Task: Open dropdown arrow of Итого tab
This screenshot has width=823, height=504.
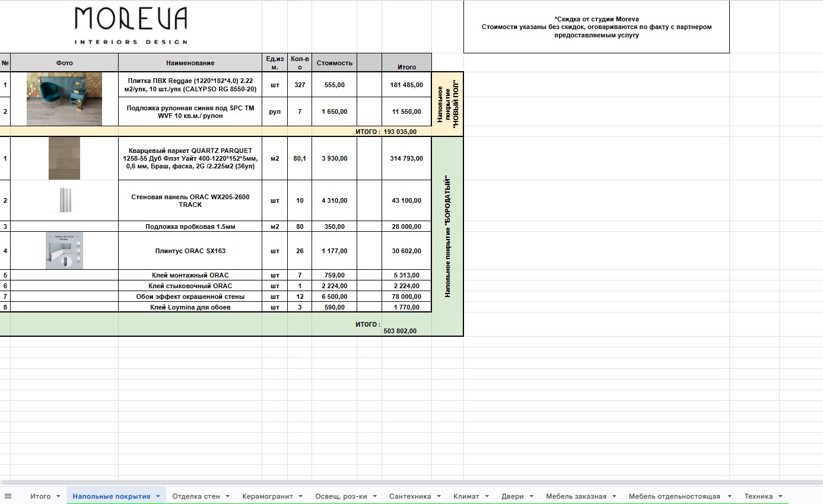Action: (58, 496)
